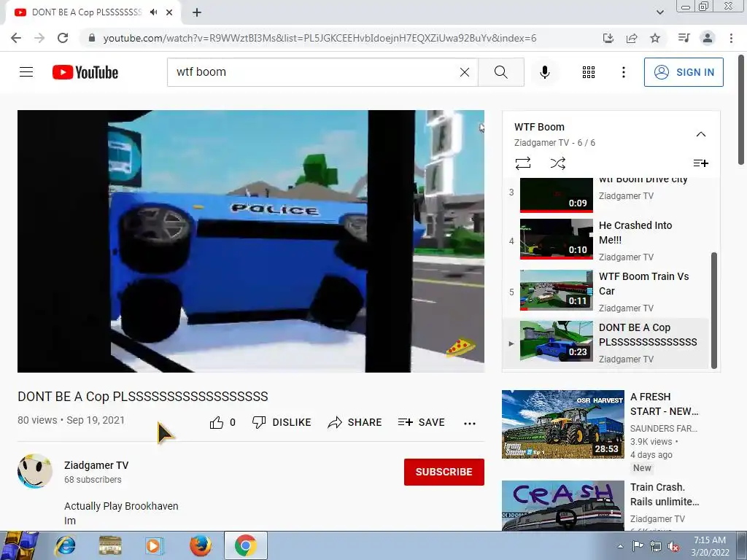Open Chrome three-dot menu
Viewport: 747px width, 560px height.
pos(731,38)
